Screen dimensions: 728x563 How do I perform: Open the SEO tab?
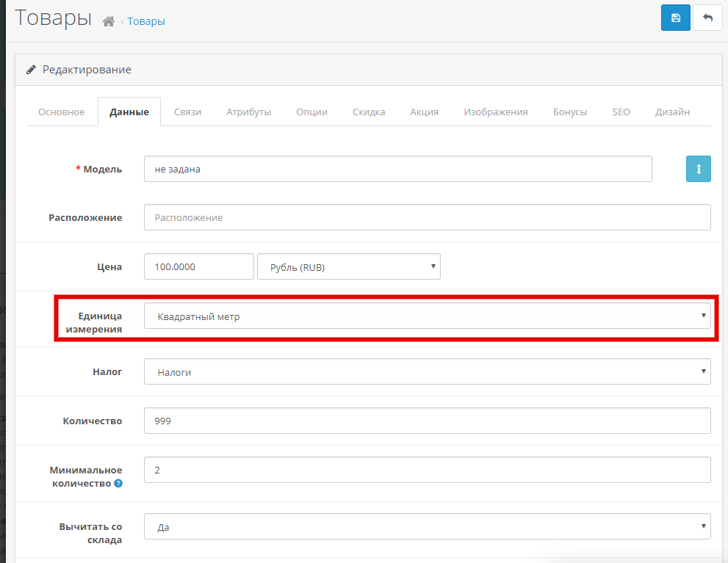click(x=621, y=112)
